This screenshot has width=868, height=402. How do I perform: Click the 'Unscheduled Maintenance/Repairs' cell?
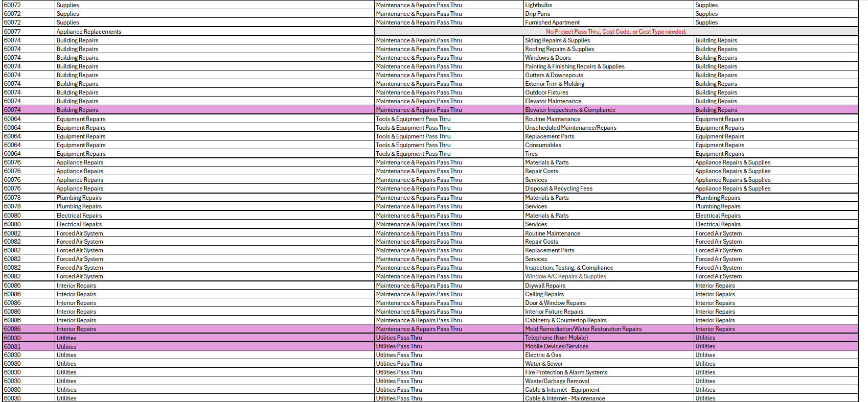click(608, 128)
